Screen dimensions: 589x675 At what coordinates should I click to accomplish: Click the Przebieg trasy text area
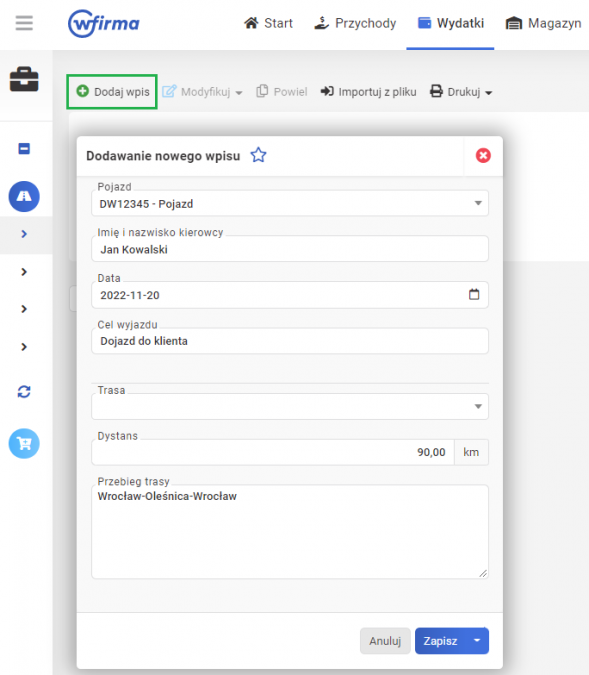290,532
